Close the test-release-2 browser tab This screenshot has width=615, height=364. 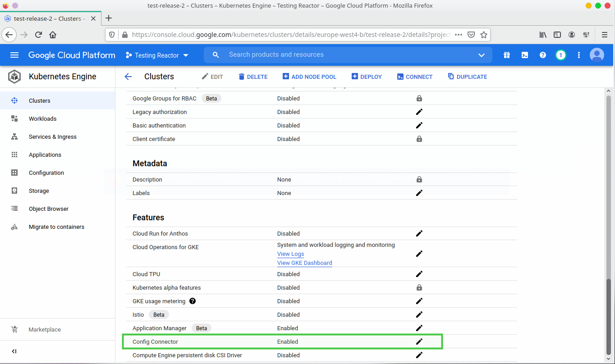93,18
